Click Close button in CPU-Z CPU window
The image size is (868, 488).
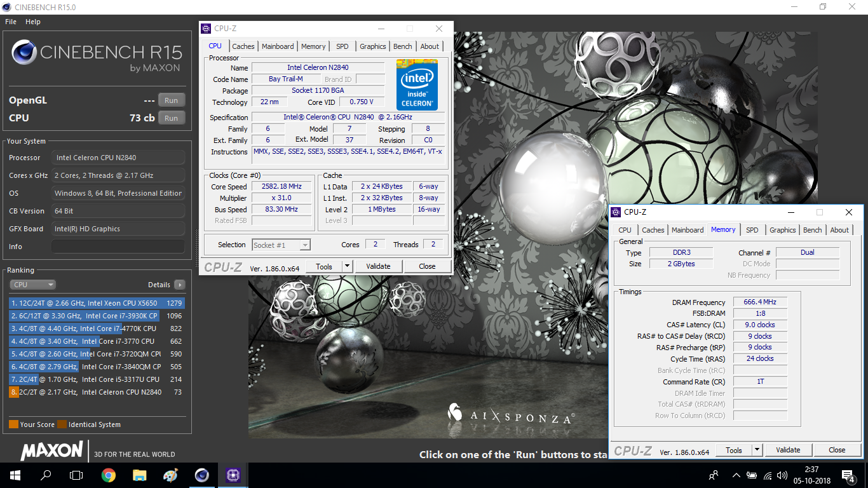427,267
